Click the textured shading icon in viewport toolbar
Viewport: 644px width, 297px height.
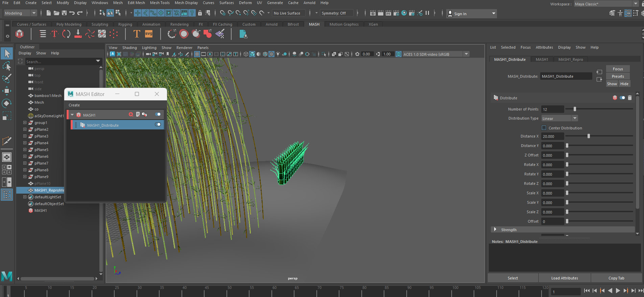coord(271,54)
